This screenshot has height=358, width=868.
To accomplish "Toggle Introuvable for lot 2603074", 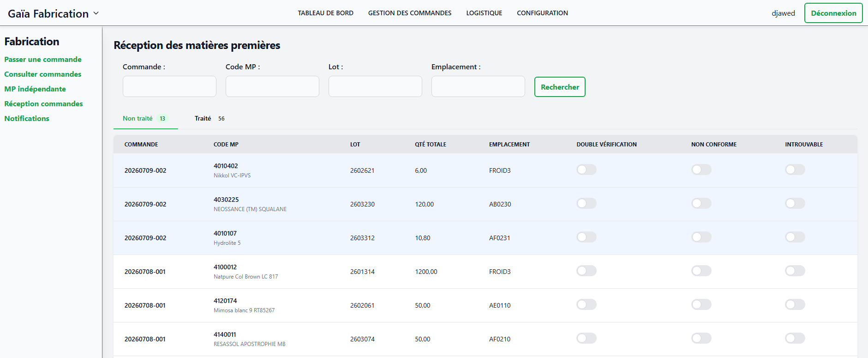I will click(x=795, y=338).
